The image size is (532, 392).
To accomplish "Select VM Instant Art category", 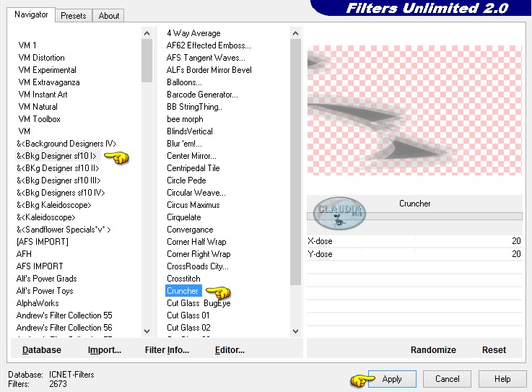I will (x=43, y=95).
